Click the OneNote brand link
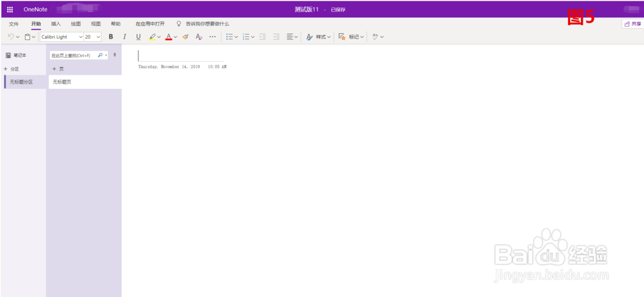644x297 pixels. pos(35,10)
